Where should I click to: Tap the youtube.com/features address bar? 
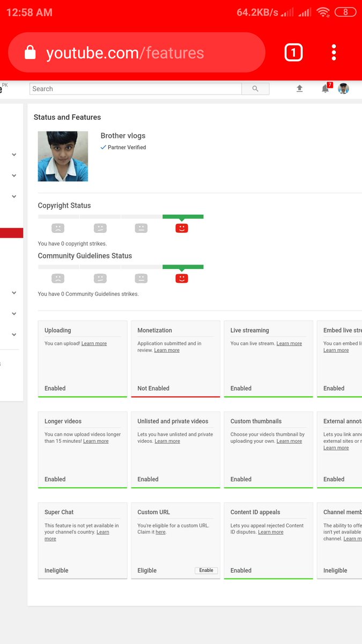click(x=137, y=53)
